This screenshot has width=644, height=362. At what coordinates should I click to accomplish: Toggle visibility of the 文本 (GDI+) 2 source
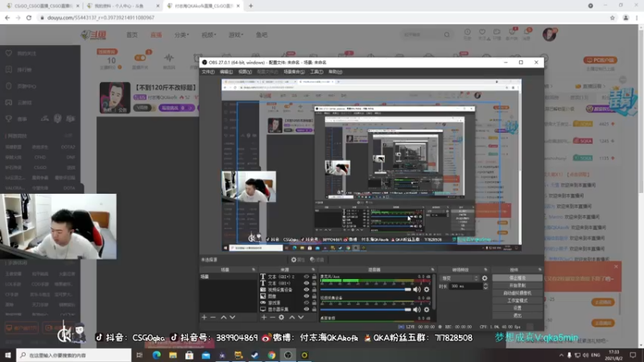(306, 277)
